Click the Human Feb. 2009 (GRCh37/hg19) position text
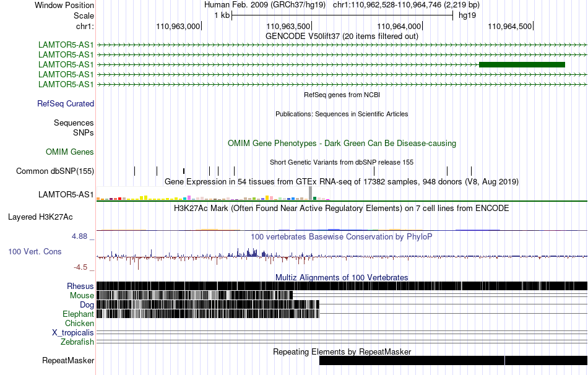588x375 pixels. pos(266,5)
